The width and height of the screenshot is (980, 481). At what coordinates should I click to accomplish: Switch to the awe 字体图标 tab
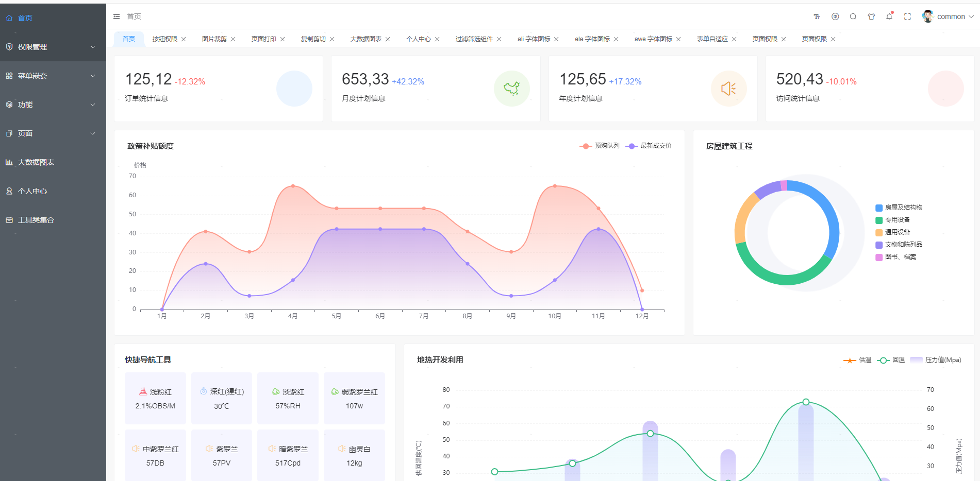click(x=653, y=39)
